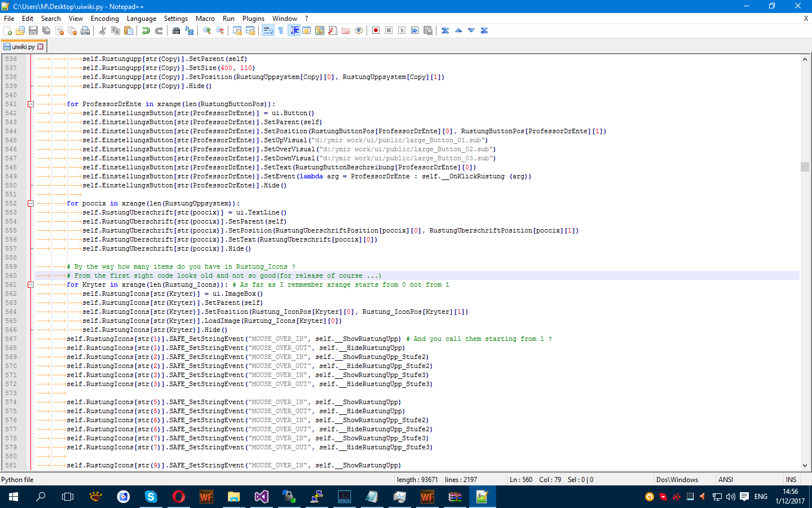The height and width of the screenshot is (508, 812).
Task: Open the Plugins menu
Action: click(253, 19)
